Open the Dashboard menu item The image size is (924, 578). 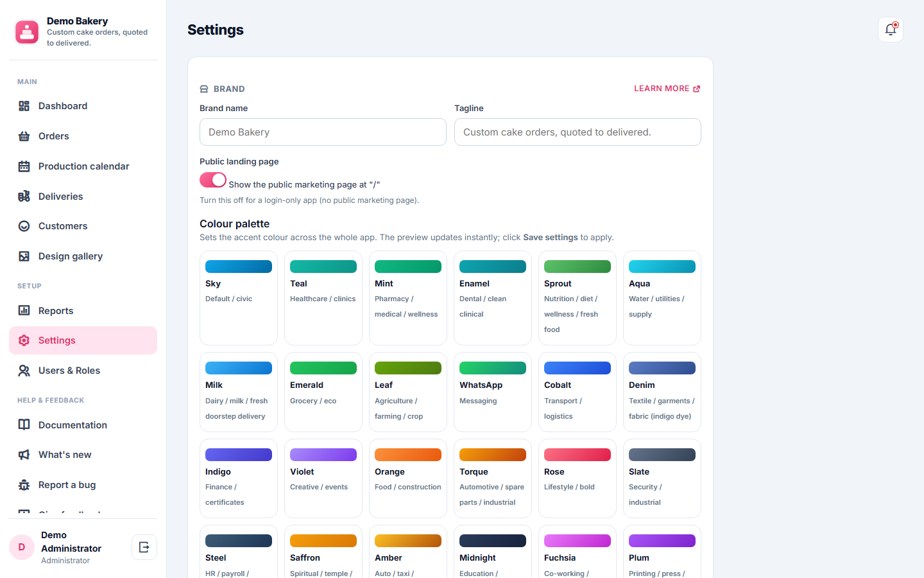tap(83, 106)
